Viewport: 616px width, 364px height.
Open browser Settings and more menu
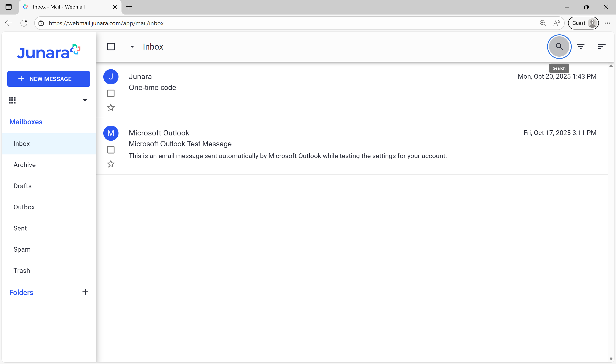tap(607, 23)
